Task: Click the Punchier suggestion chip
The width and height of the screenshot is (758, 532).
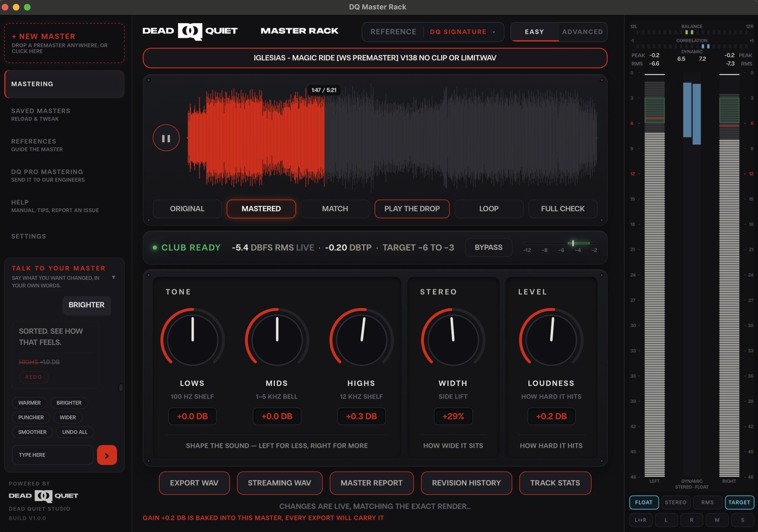Action: point(31,418)
